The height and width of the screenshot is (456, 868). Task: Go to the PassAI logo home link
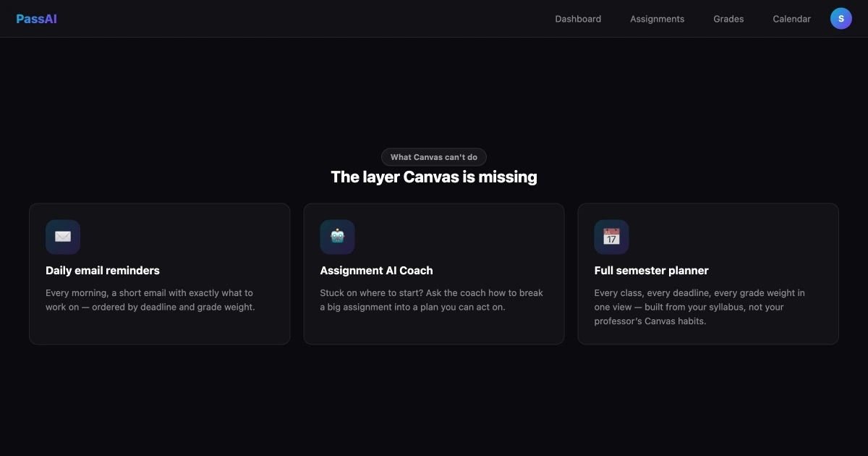click(36, 19)
